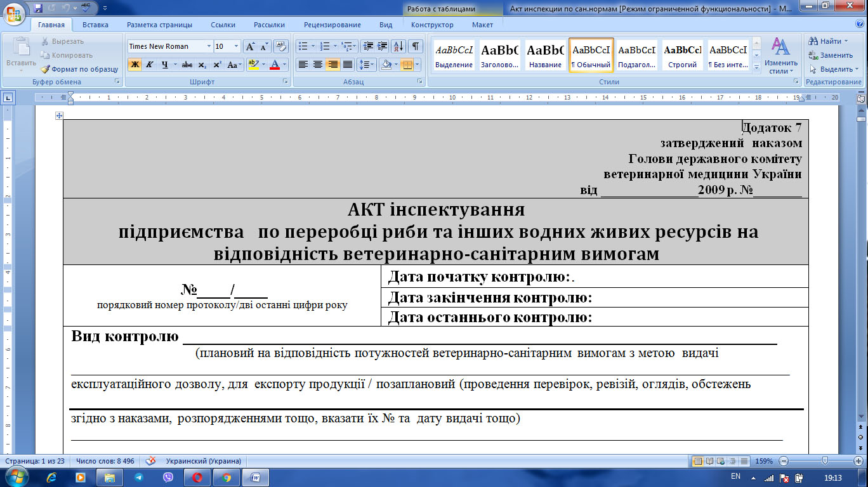Toggle superscript formatting
The width and height of the screenshot is (868, 487).
(x=217, y=65)
